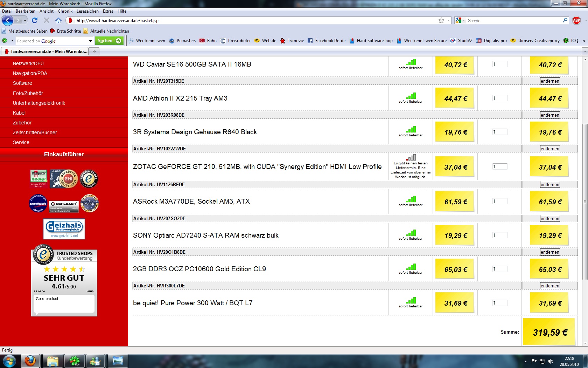Screen dimensions: 588x368
Task: Open the browser home page icon
Action: pos(58,21)
